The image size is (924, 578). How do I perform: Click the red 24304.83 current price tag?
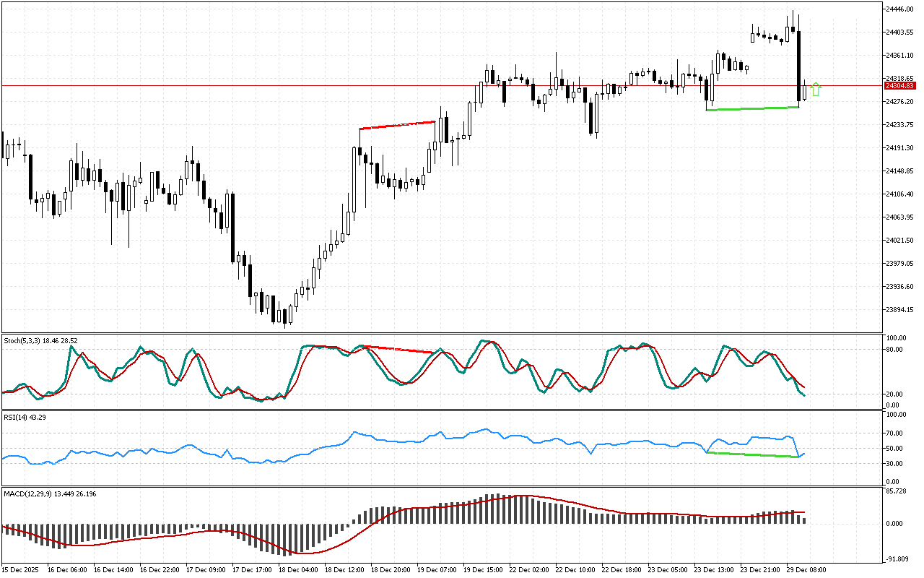(899, 86)
